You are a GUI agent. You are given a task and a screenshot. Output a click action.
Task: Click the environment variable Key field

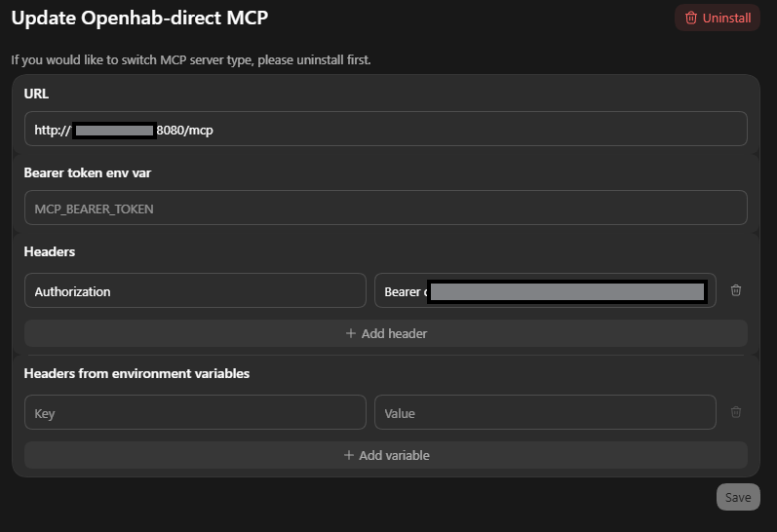pos(195,412)
